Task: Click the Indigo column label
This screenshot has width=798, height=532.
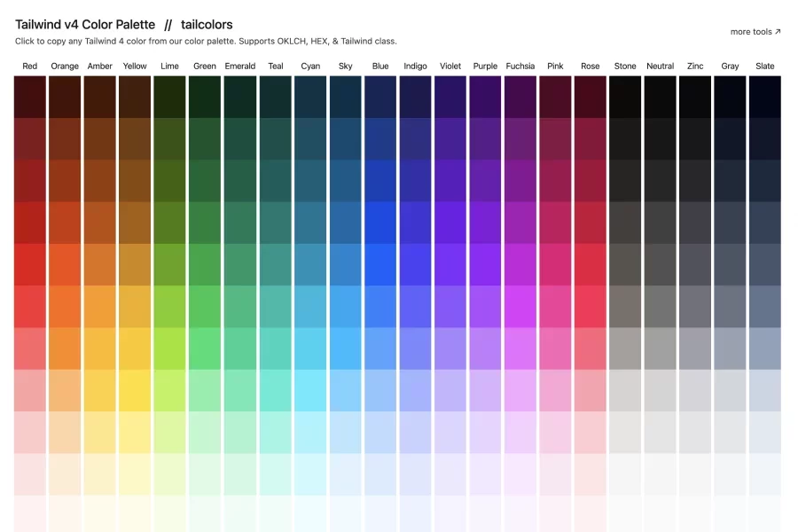Action: point(415,66)
